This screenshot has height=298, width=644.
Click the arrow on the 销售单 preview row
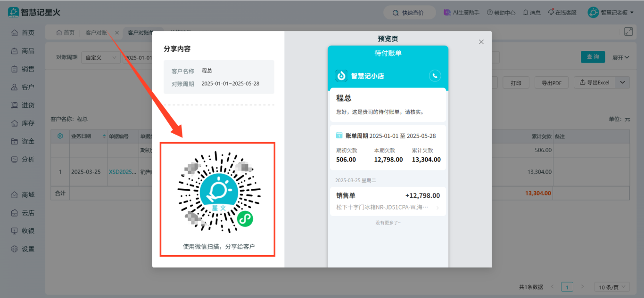[x=438, y=208]
